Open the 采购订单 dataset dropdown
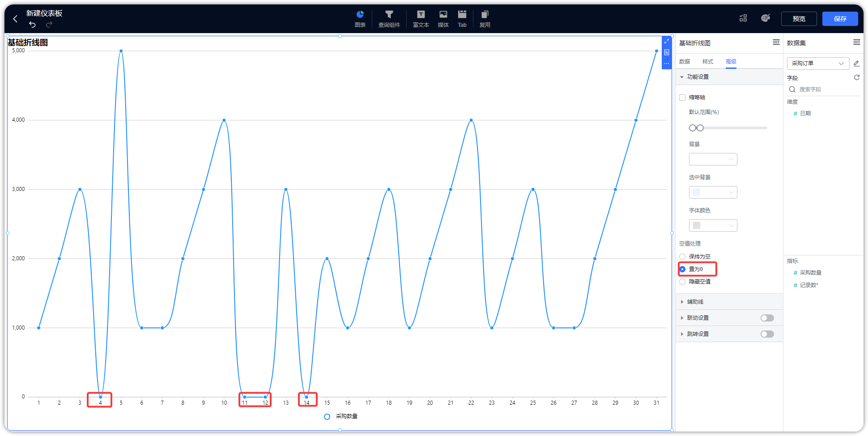Image resolution: width=868 pixels, height=436 pixels. [x=818, y=63]
